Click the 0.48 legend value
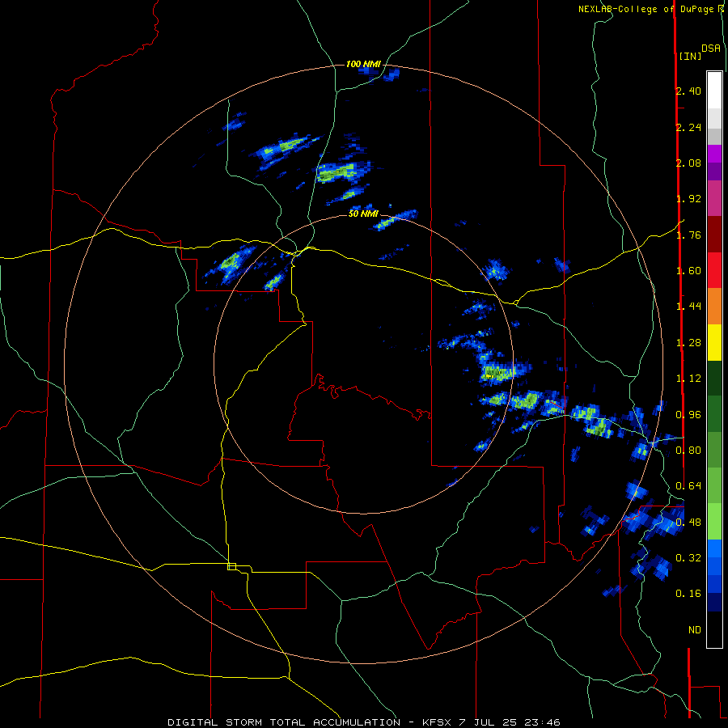The width and height of the screenshot is (728, 728). (688, 523)
